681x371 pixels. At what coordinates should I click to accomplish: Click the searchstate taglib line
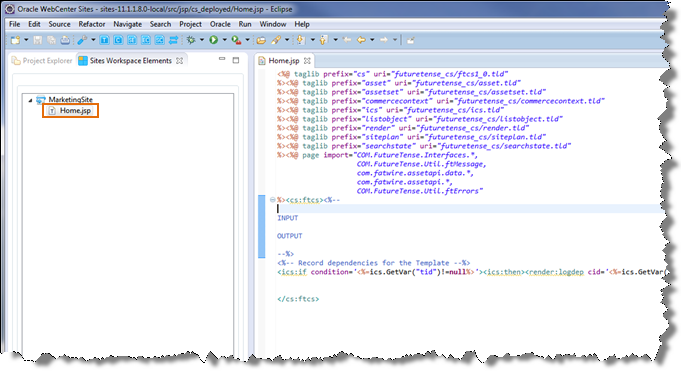(x=424, y=146)
